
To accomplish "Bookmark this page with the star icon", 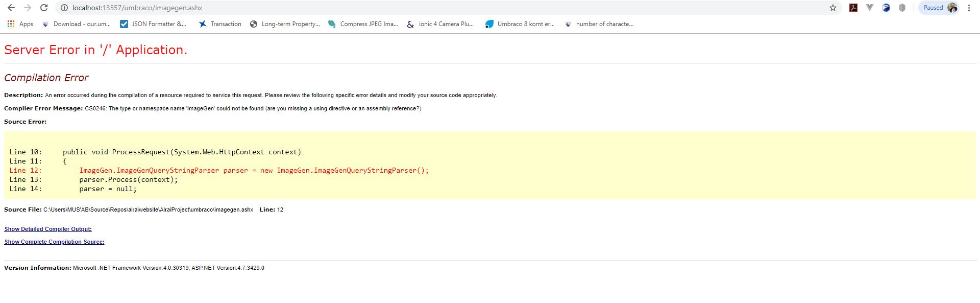I will pyautogui.click(x=833, y=8).
